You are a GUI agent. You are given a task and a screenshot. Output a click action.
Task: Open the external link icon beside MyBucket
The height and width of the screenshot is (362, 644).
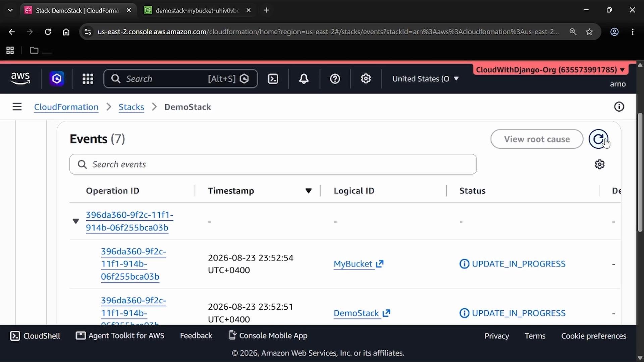380,264
